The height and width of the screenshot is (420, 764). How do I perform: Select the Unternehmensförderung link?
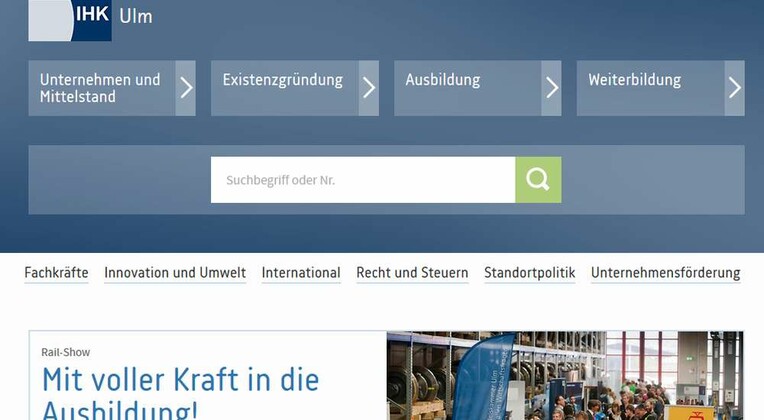[x=666, y=273]
